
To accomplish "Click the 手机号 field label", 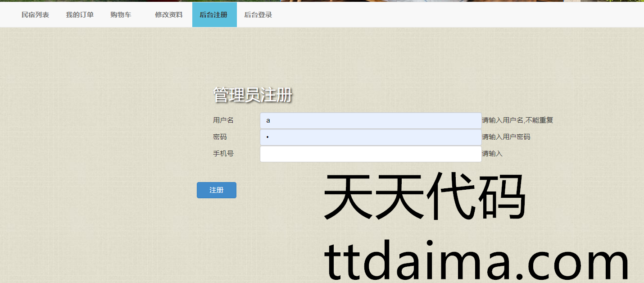I will (223, 154).
